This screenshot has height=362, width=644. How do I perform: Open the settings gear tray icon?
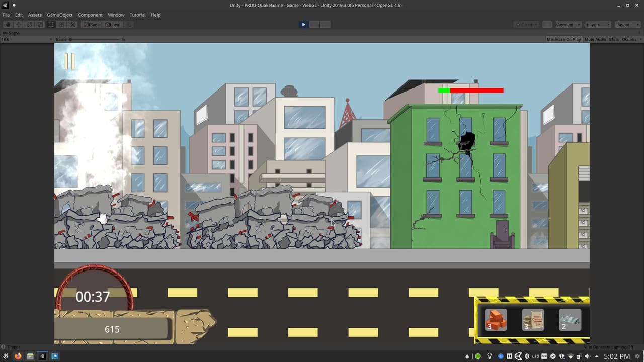[638, 356]
